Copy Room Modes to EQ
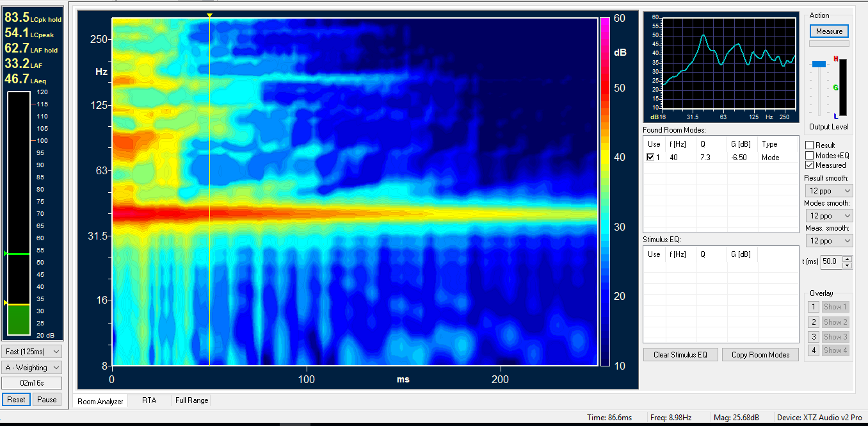 click(x=760, y=354)
